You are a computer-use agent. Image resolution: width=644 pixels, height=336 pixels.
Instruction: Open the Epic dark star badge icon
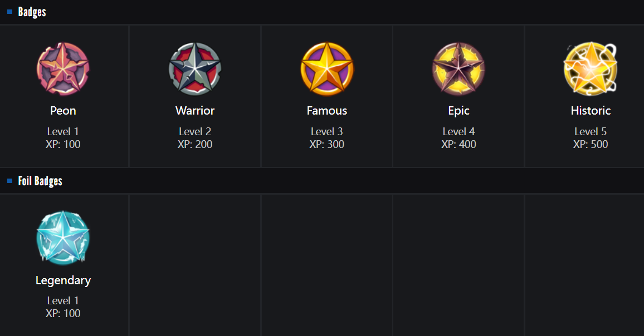coord(458,69)
